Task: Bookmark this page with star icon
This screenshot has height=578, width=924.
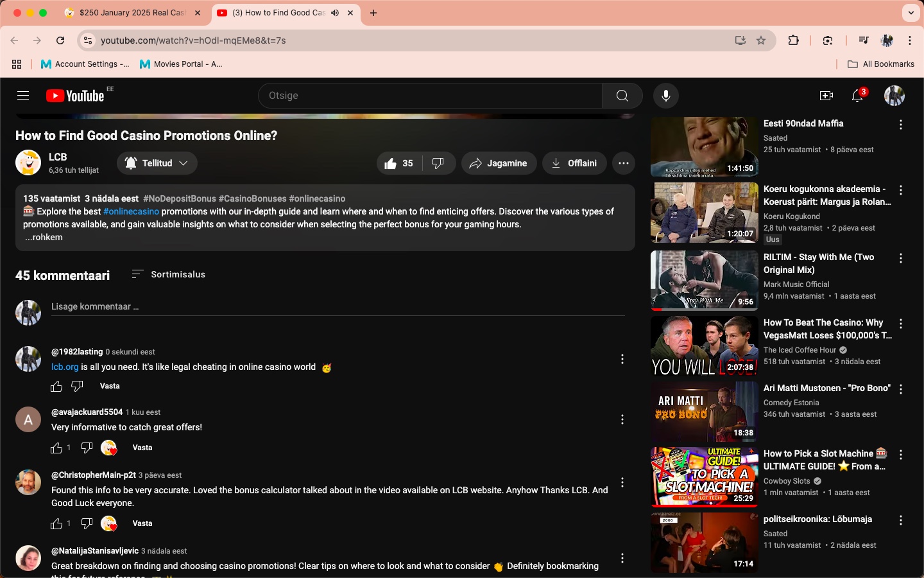Action: click(x=761, y=40)
